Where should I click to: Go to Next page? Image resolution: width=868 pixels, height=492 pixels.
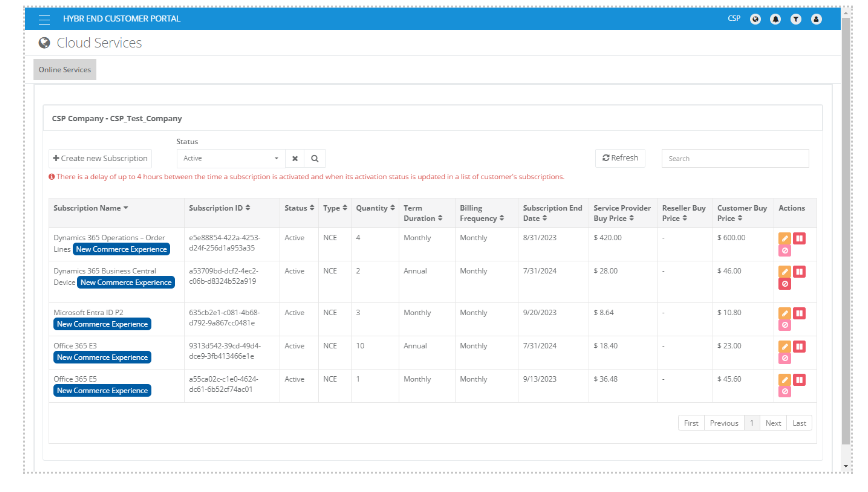click(x=773, y=423)
